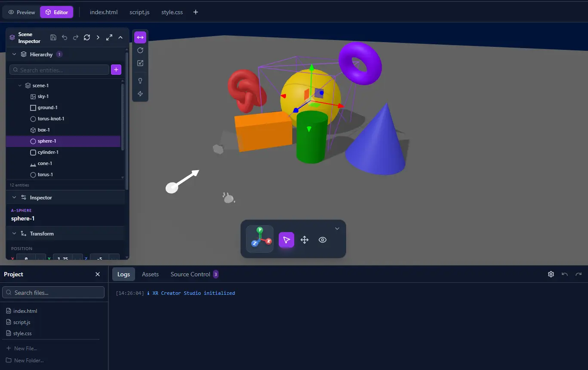Click the XYZ axis orientation gizmo
The width and height of the screenshot is (588, 370).
260,239
